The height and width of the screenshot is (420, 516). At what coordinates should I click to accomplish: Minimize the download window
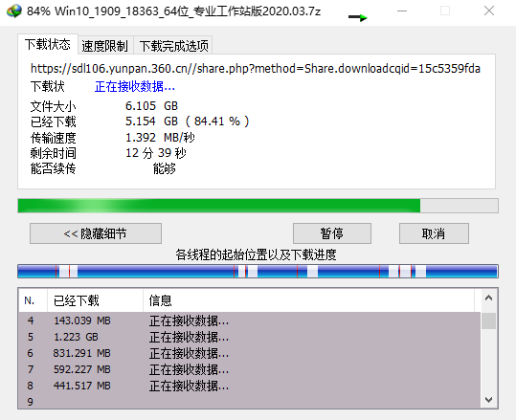point(402,11)
